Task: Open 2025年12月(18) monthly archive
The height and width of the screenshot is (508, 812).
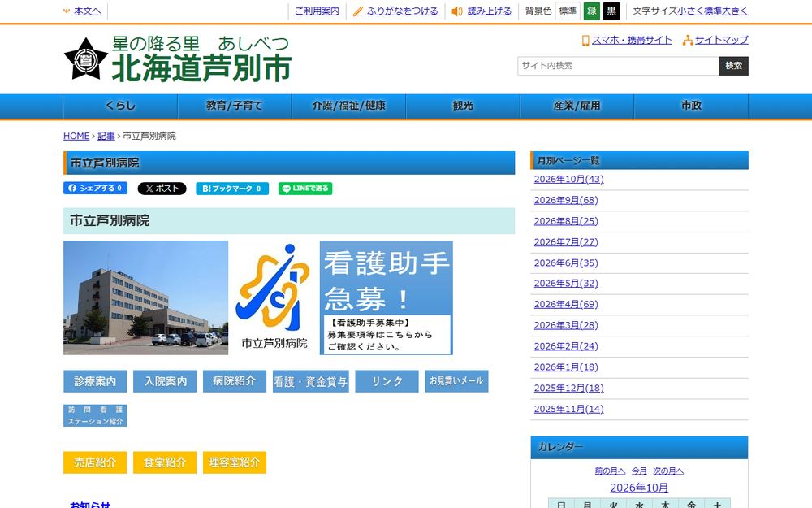Action: [568, 389]
